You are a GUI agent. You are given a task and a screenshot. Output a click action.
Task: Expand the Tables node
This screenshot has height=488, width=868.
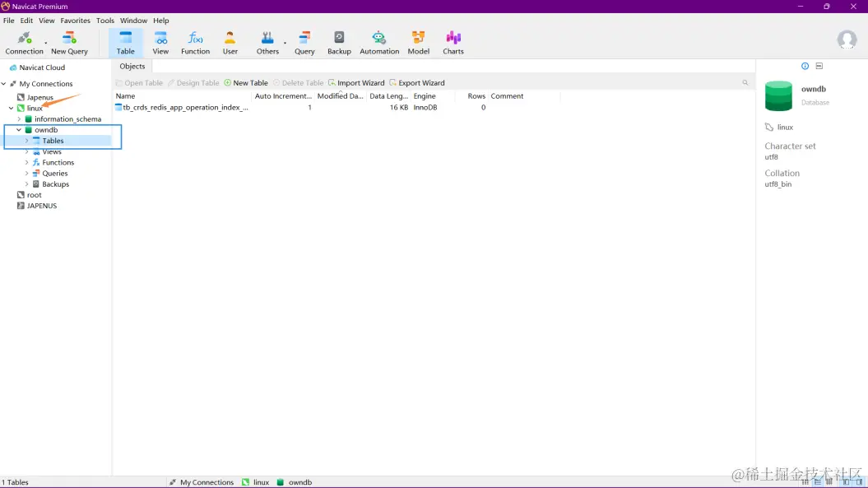click(26, 141)
